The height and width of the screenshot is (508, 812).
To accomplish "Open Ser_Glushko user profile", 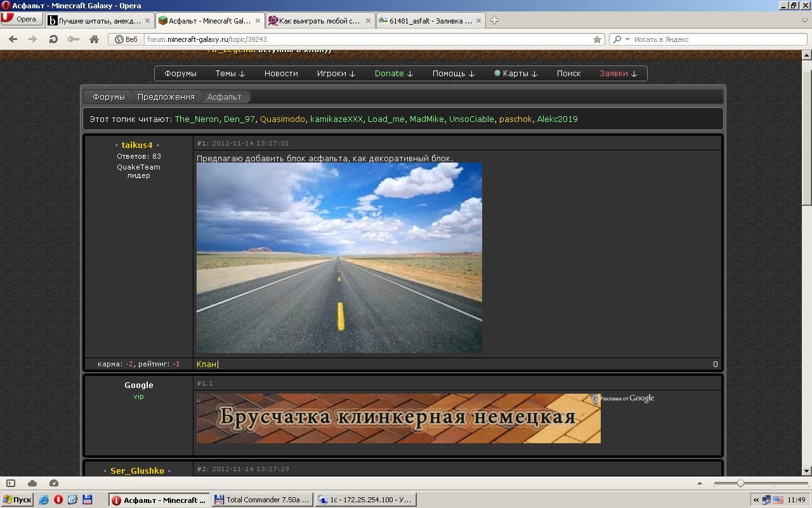I will [x=137, y=471].
